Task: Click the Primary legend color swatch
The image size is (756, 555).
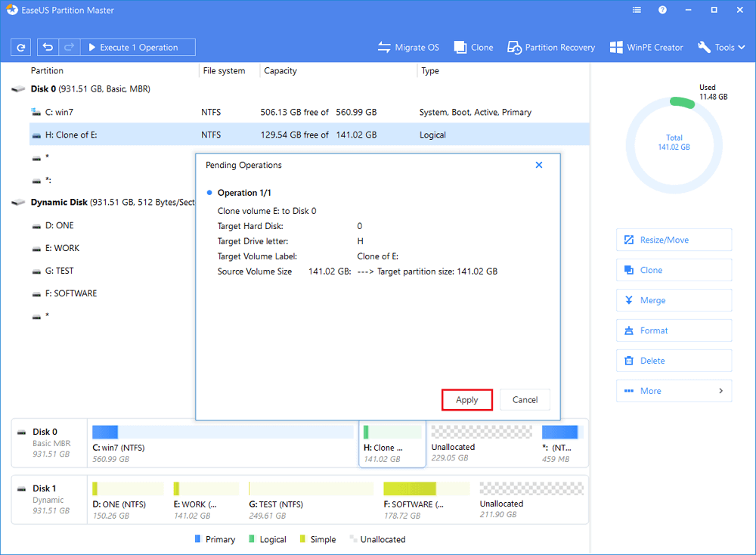Action: point(197,538)
